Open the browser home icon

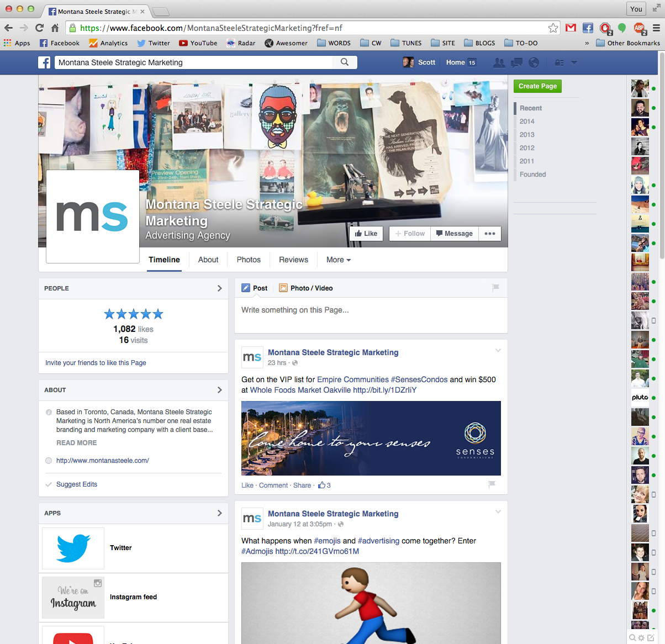click(x=55, y=28)
